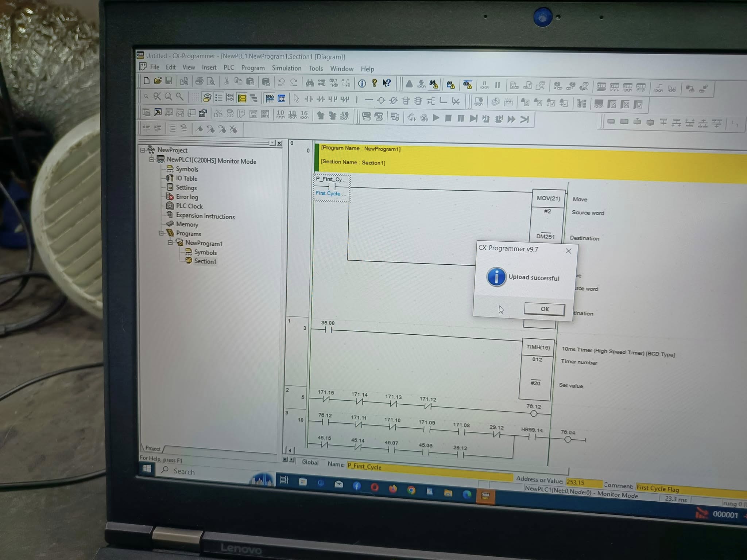Click the Open project folder icon
The width and height of the screenshot is (747, 560).
pyautogui.click(x=158, y=81)
